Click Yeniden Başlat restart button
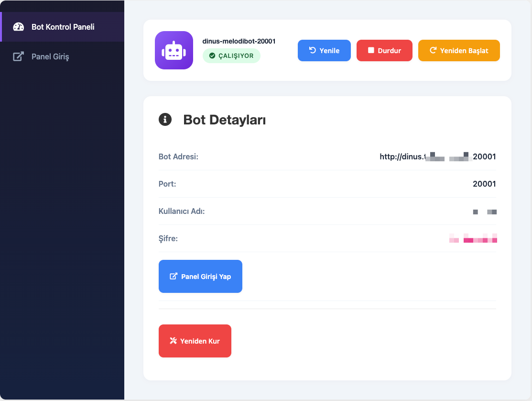Image resolution: width=532 pixels, height=401 pixels. pos(459,51)
